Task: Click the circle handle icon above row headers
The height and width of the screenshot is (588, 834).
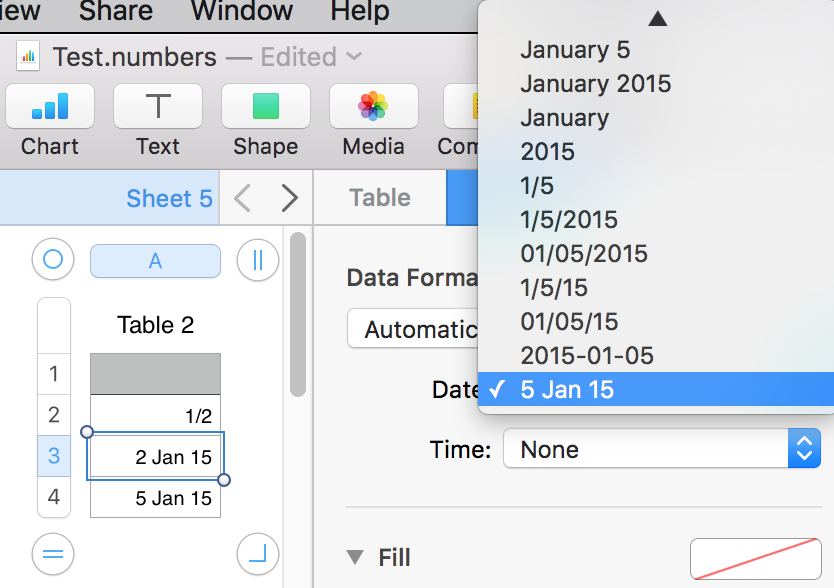Action: tap(52, 260)
